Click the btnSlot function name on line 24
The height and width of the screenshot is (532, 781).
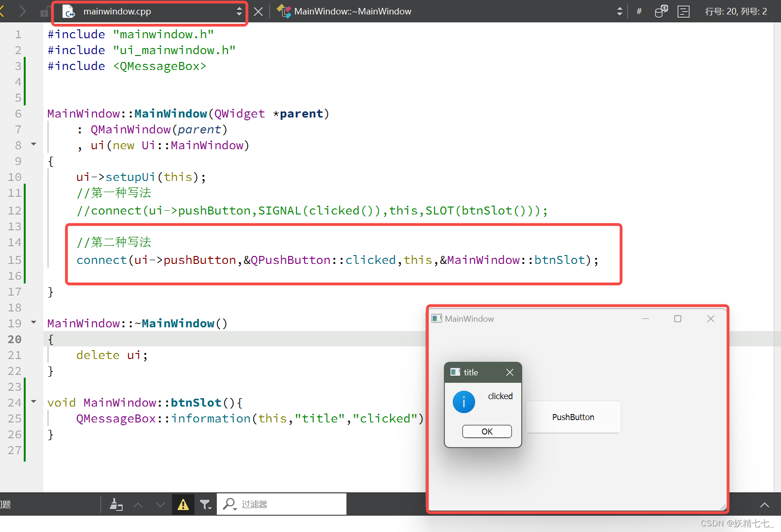(x=196, y=402)
